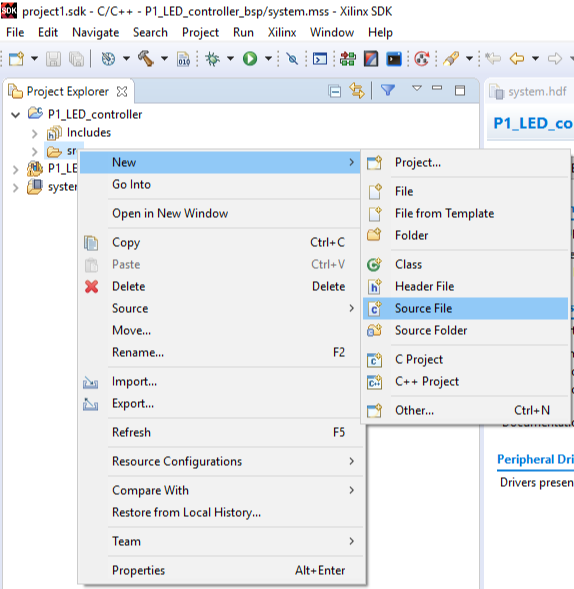This screenshot has height=589, width=574.
Task: Click Import... in context menu
Action: [x=221, y=382]
